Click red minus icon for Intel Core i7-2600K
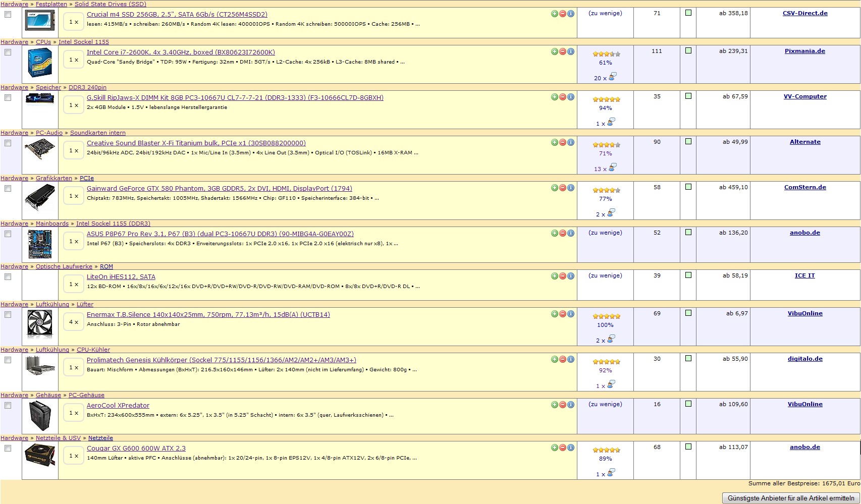 coord(562,51)
